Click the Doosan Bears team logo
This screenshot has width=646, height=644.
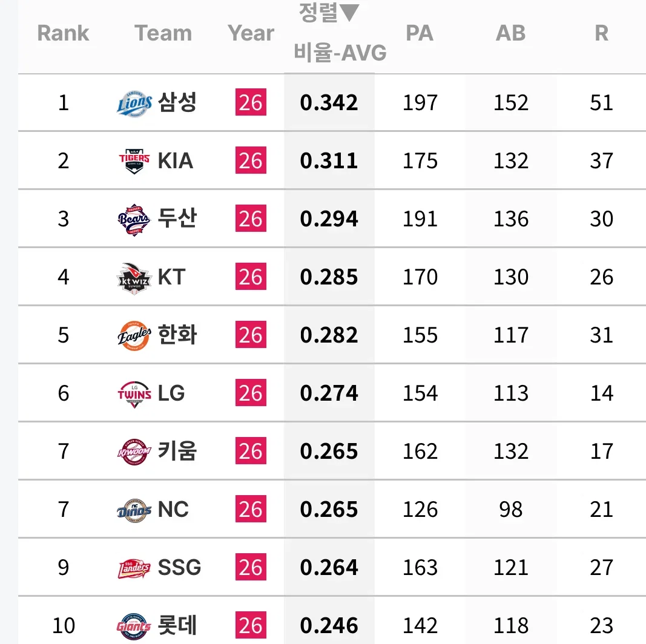point(134,220)
